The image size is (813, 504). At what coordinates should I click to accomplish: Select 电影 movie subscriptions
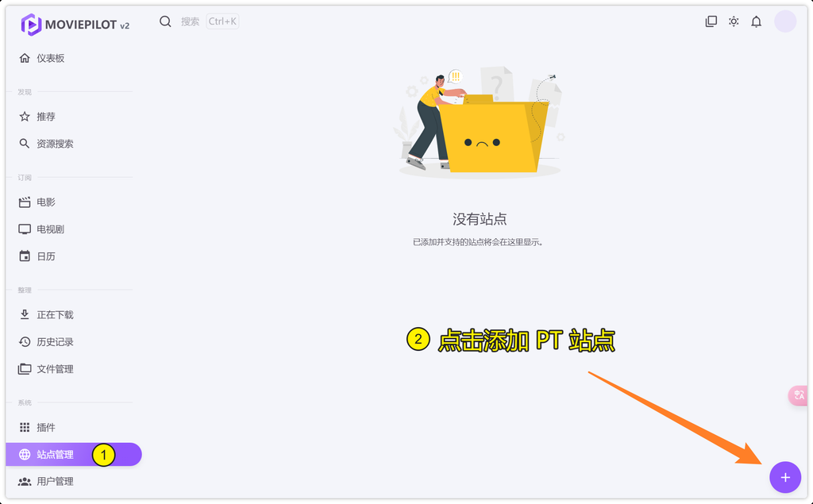[45, 202]
